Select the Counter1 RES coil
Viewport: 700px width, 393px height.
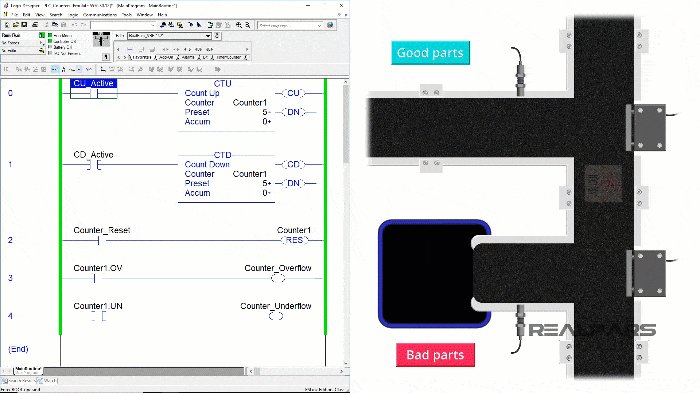pyautogui.click(x=294, y=240)
